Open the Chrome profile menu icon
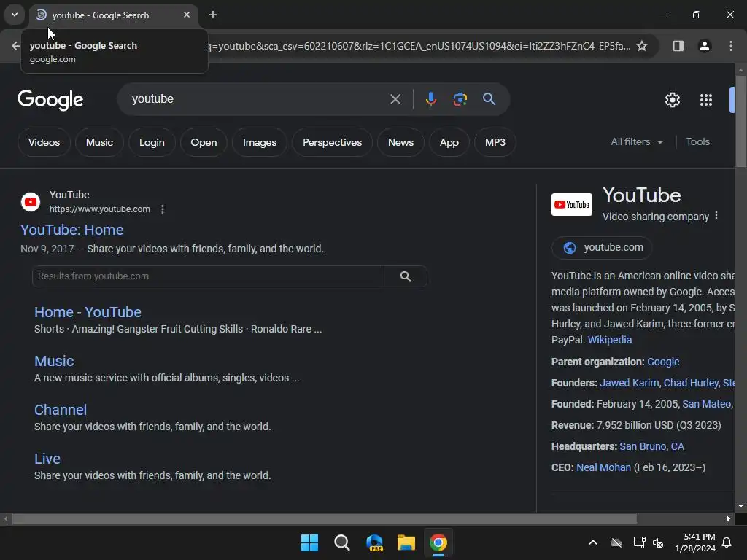Image resolution: width=747 pixels, height=560 pixels. (704, 46)
